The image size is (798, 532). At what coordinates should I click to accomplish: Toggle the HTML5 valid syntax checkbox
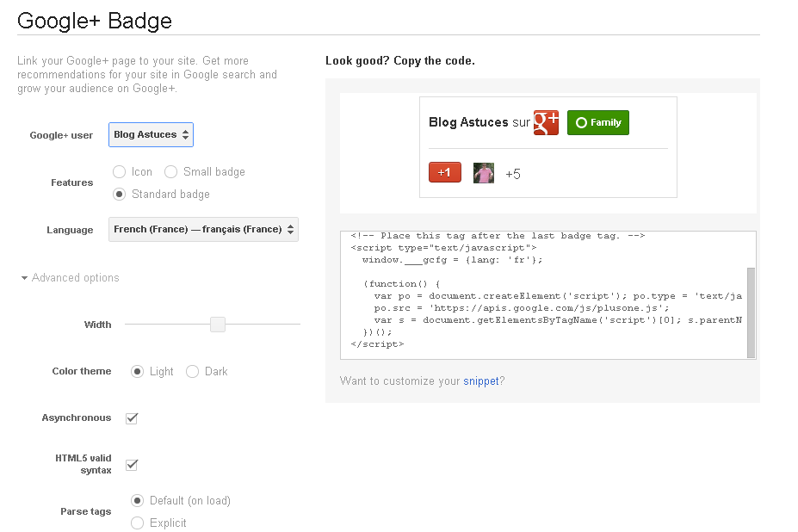coord(132,465)
